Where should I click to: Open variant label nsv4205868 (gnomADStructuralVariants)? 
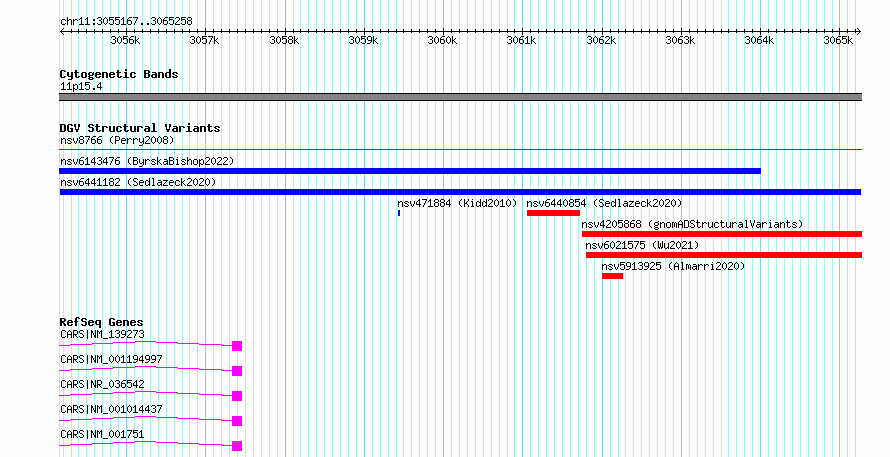pos(692,224)
